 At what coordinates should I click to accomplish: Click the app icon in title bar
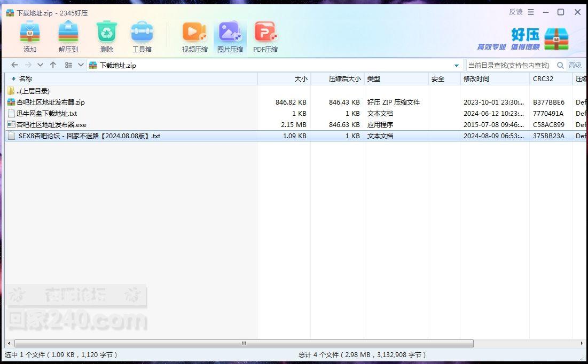click(x=10, y=13)
